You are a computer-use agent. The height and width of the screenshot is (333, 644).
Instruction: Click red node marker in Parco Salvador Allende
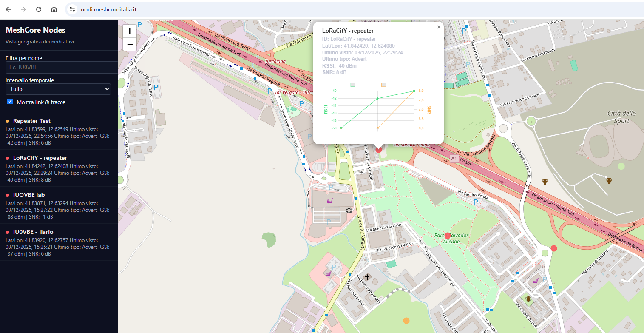[x=448, y=236]
